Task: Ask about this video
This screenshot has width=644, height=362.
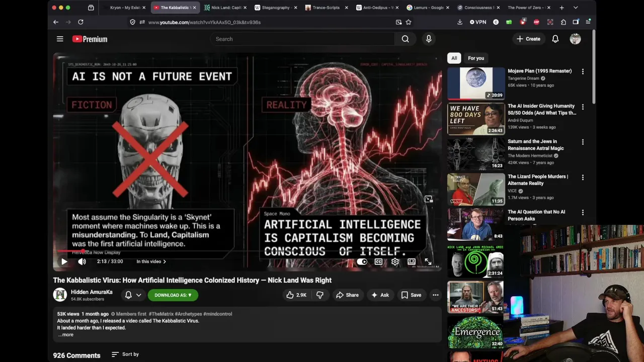Action: tap(380, 295)
